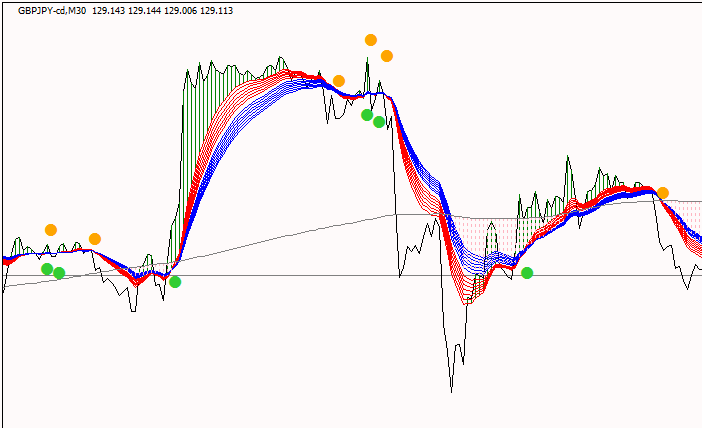This screenshot has width=702, height=428.
Task: Click the green dot before the big rally
Action: [x=175, y=282]
